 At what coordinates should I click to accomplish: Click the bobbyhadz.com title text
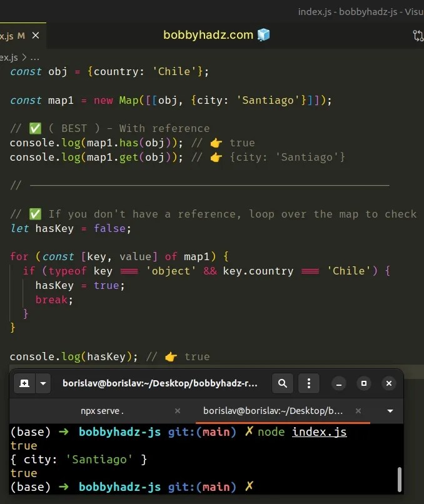click(x=208, y=35)
